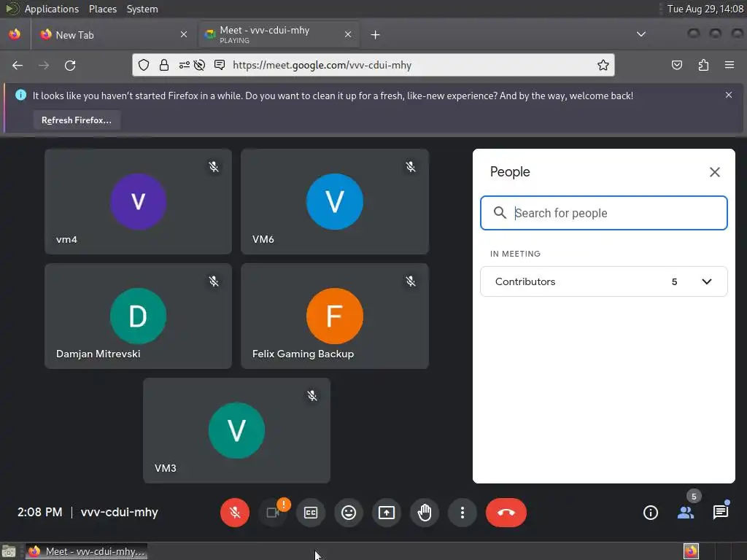Viewport: 747px width, 560px height.
Task: Click notification permission icon in URL bar
Action: (x=219, y=65)
